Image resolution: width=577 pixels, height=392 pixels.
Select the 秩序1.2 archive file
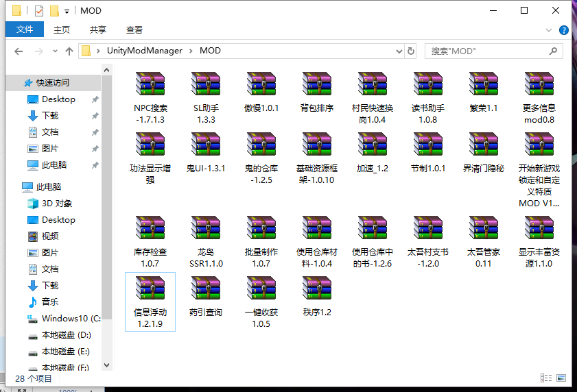(317, 296)
